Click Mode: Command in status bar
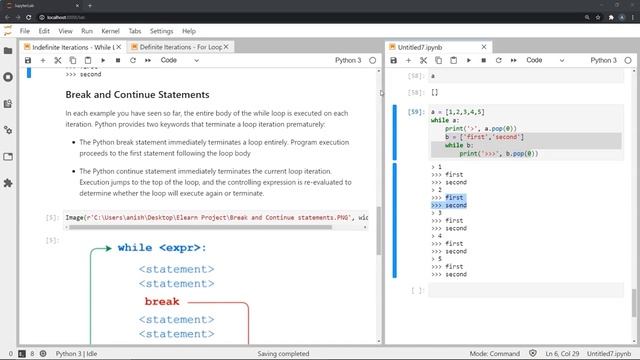Viewport: 640px width, 360px height. [495, 353]
